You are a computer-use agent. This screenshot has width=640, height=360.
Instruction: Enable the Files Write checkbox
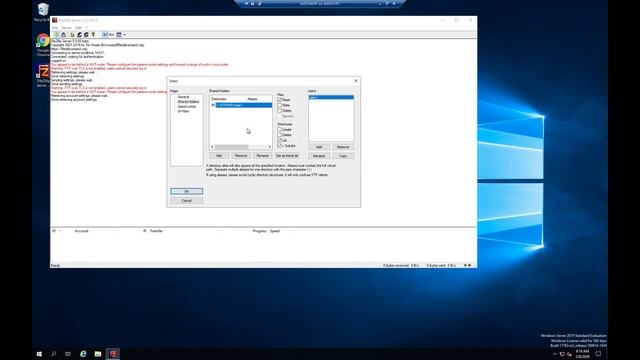[x=280, y=105]
